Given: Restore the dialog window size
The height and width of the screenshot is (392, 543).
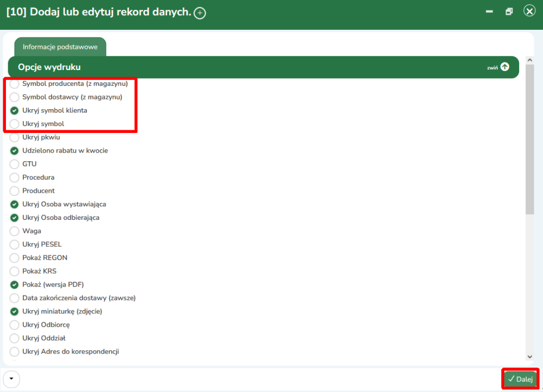Looking at the screenshot, I should [x=509, y=11].
